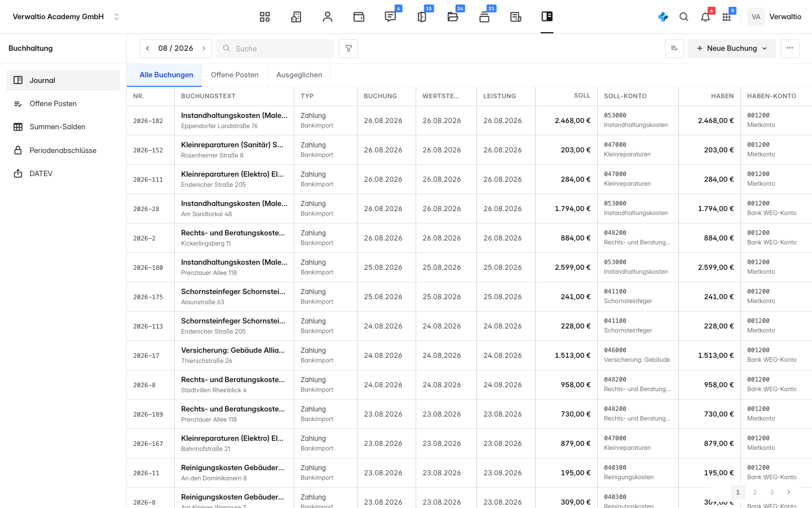Open DATEV in the sidebar
The width and height of the screenshot is (812, 508).
click(63, 174)
